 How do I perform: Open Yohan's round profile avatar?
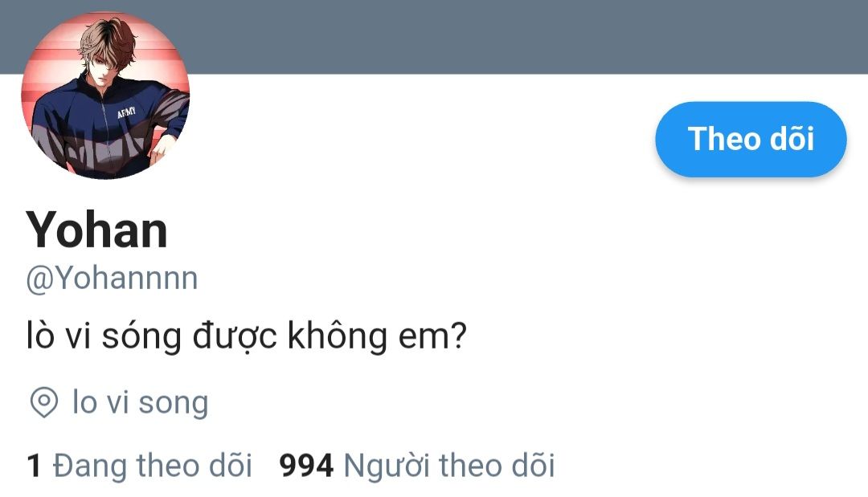(105, 95)
